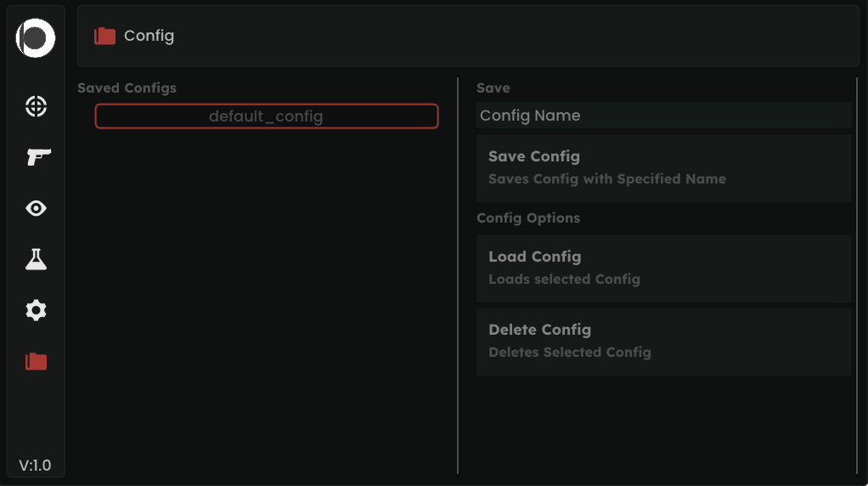Image resolution: width=868 pixels, height=486 pixels.
Task: Switch to the pistol weapons tab
Action: coord(36,157)
